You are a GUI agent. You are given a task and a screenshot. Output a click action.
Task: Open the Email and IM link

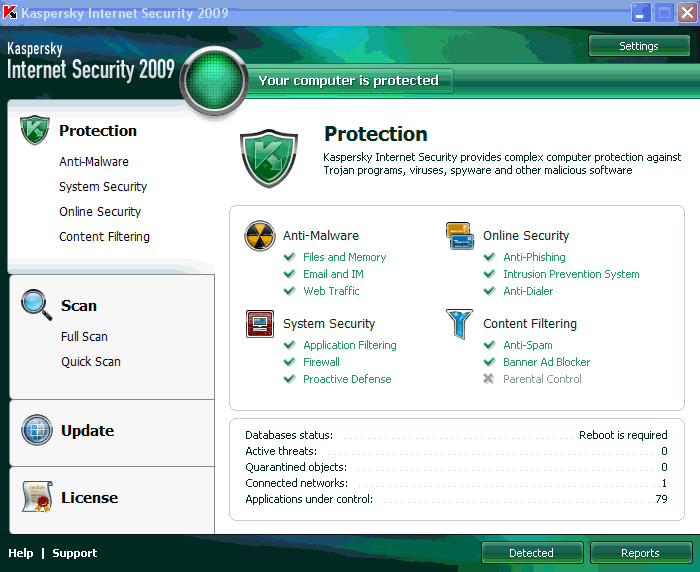pyautogui.click(x=333, y=274)
